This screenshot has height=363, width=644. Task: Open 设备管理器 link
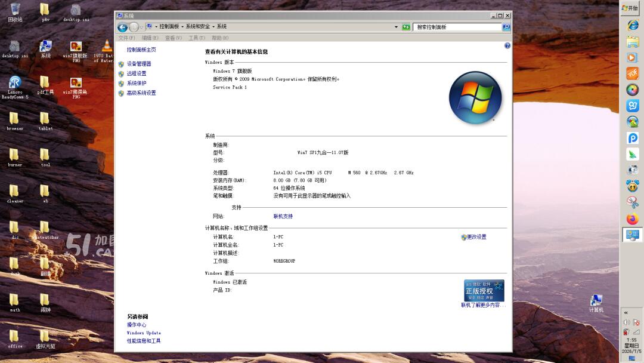coord(139,64)
